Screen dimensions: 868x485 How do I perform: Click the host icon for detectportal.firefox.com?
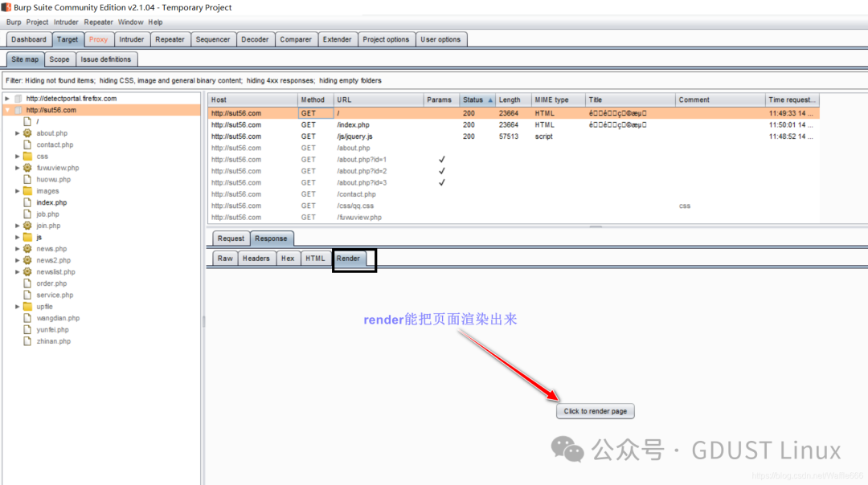[19, 99]
